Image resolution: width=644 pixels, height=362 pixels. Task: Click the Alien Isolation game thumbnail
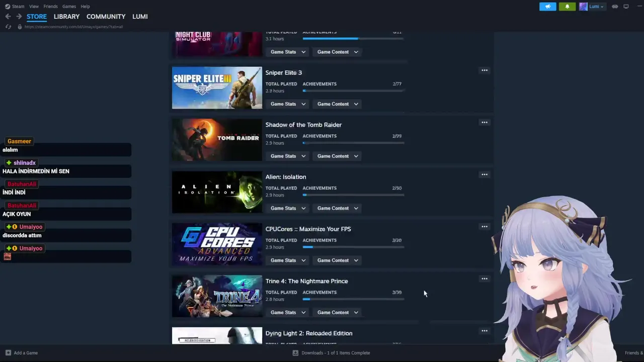[x=217, y=192]
